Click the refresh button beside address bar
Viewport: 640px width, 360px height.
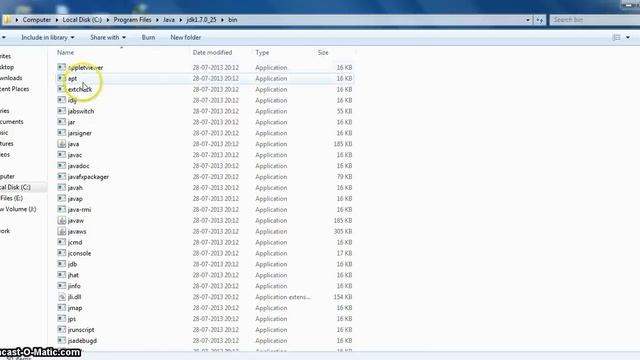(540, 20)
